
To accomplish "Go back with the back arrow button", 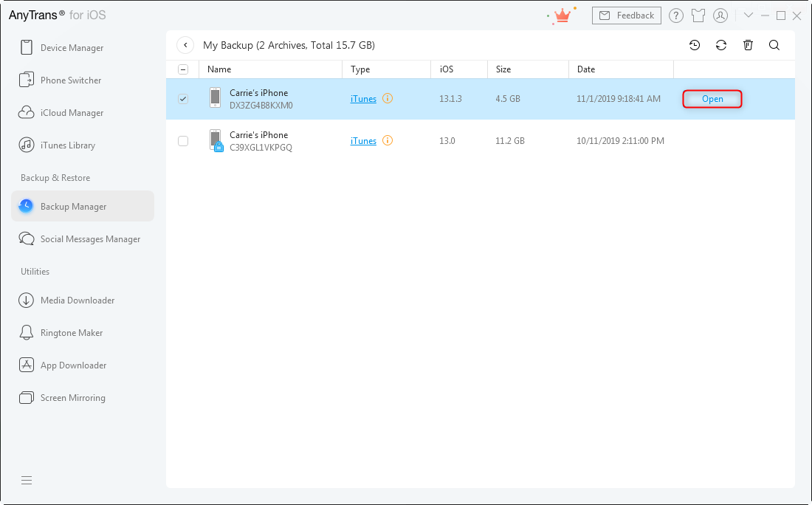I will 185,45.
